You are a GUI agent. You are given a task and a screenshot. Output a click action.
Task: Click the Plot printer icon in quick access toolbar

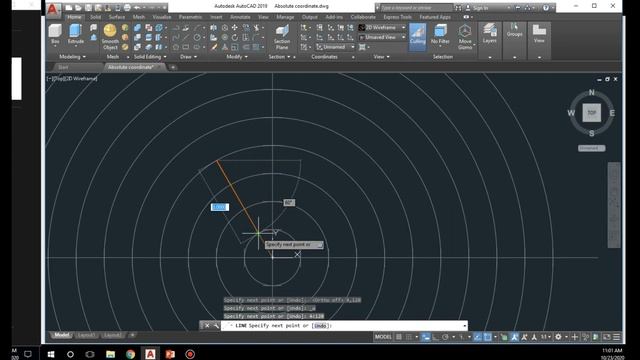pos(127,8)
